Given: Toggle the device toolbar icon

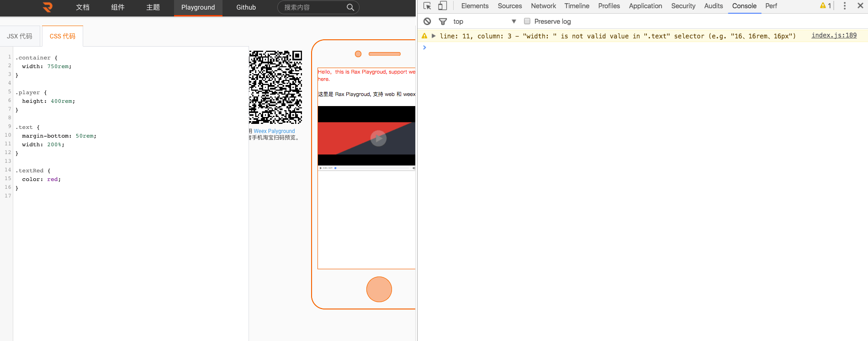Looking at the screenshot, I should point(442,6).
